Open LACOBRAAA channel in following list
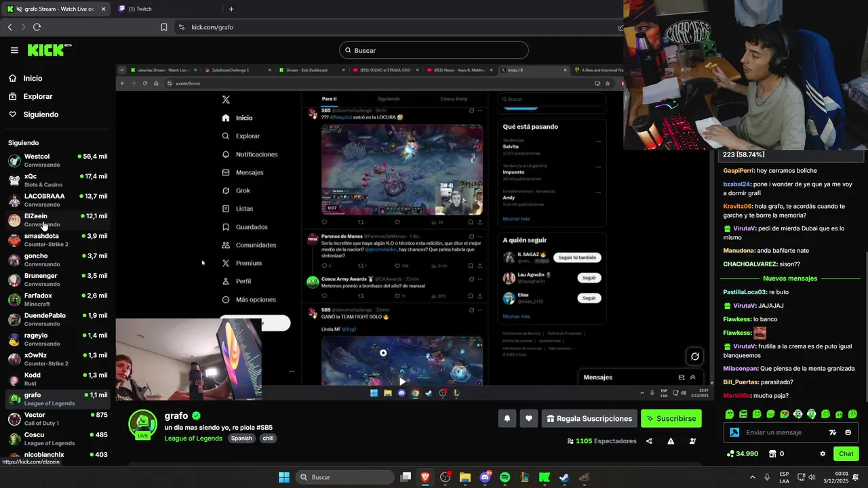 point(58,200)
